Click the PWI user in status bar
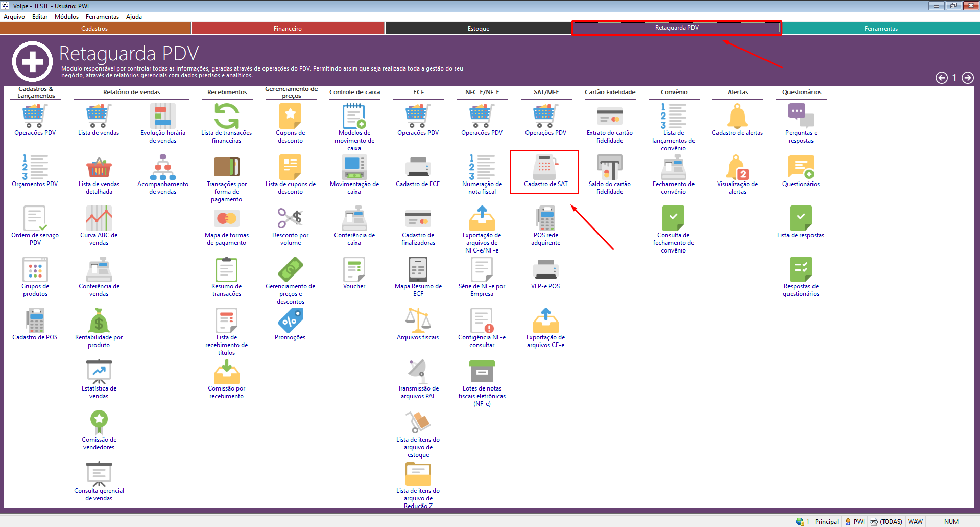Viewport: 980px width, 527px height. click(x=855, y=522)
